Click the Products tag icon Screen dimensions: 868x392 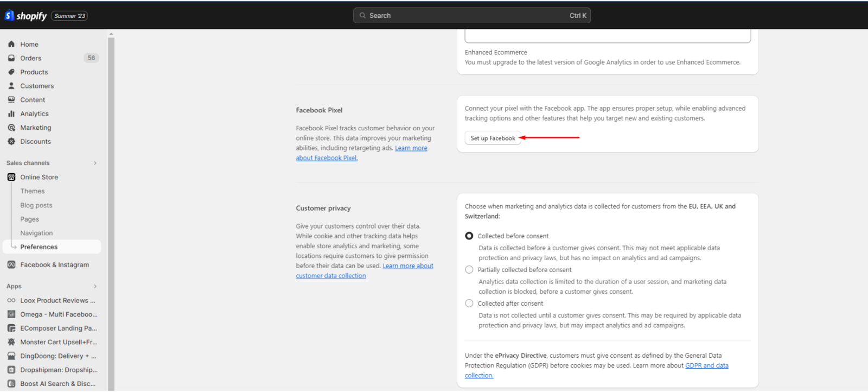[x=11, y=72]
